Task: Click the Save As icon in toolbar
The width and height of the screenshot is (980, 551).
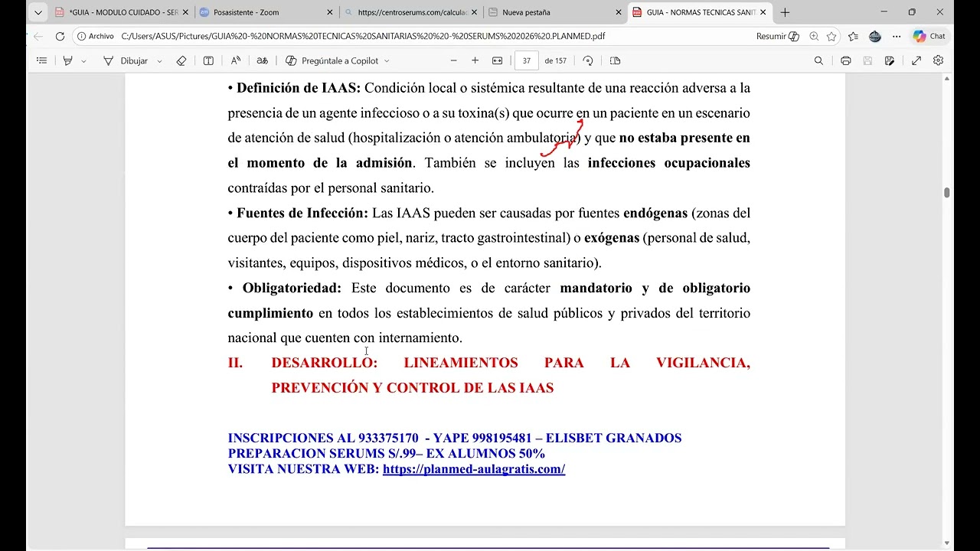Action: (890, 60)
